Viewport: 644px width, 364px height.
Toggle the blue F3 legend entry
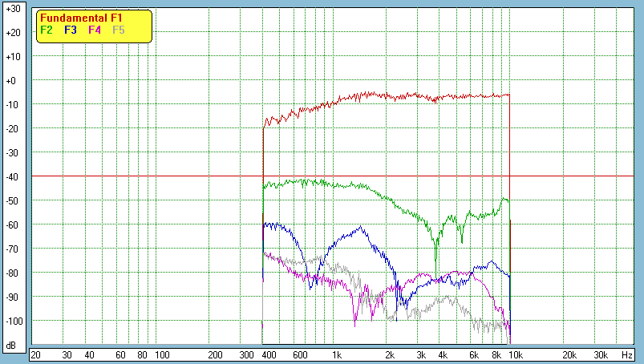71,30
